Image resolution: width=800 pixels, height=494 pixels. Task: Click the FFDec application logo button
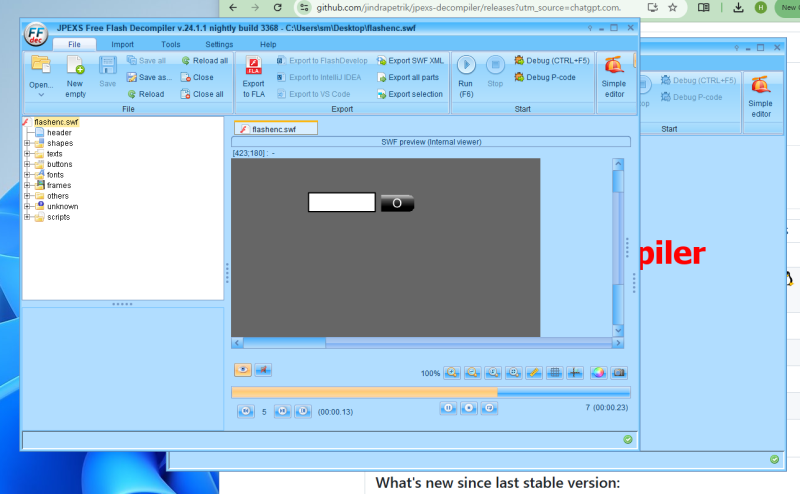click(36, 34)
